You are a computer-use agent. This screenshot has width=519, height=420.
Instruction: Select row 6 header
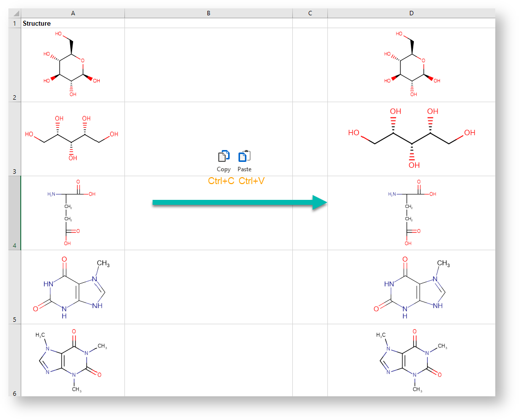(14, 360)
